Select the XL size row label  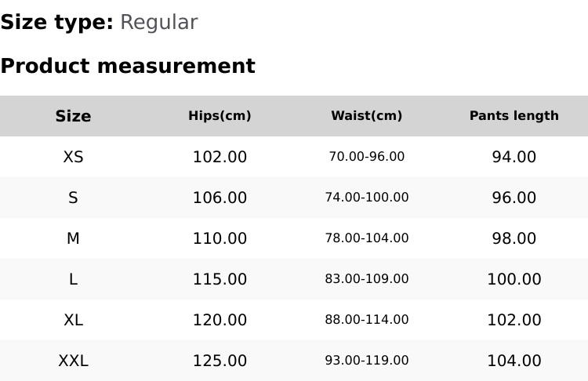73,320
